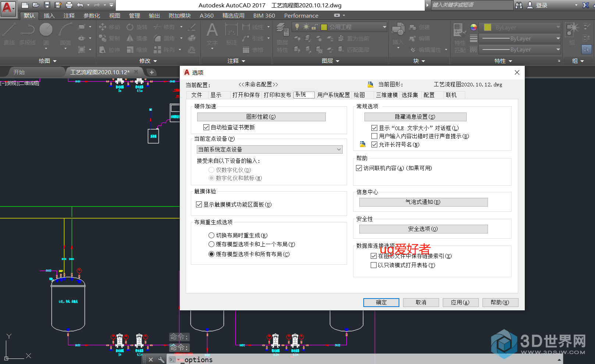Image resolution: width=595 pixels, height=364 pixels.
Task: Click the Table (表格) tool
Action: [x=253, y=50]
